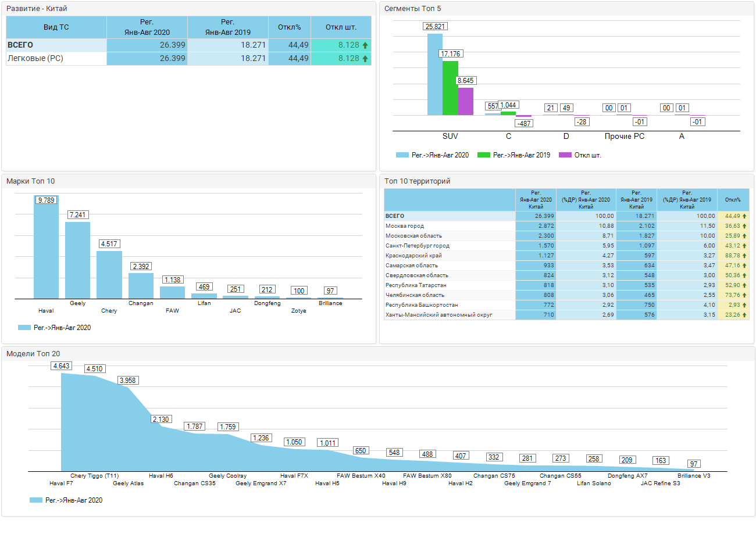The image size is (756, 534).
Task: Click the Откл шт. column header
Action: click(341, 27)
